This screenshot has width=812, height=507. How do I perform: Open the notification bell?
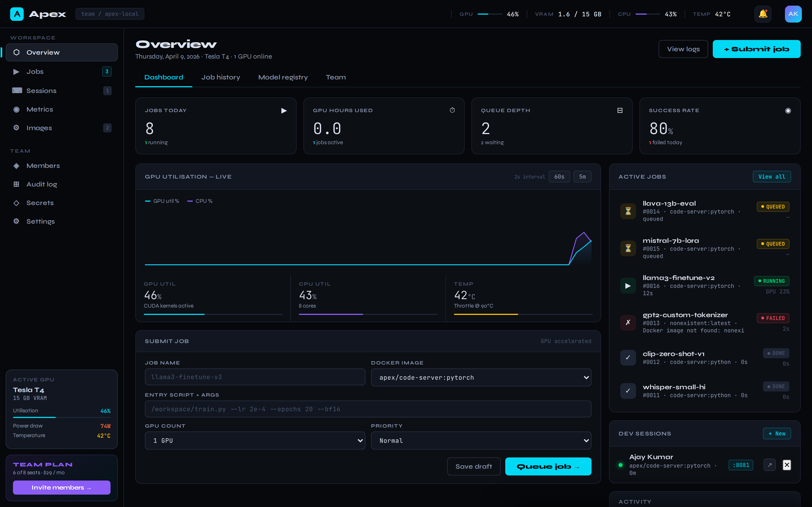click(x=763, y=14)
